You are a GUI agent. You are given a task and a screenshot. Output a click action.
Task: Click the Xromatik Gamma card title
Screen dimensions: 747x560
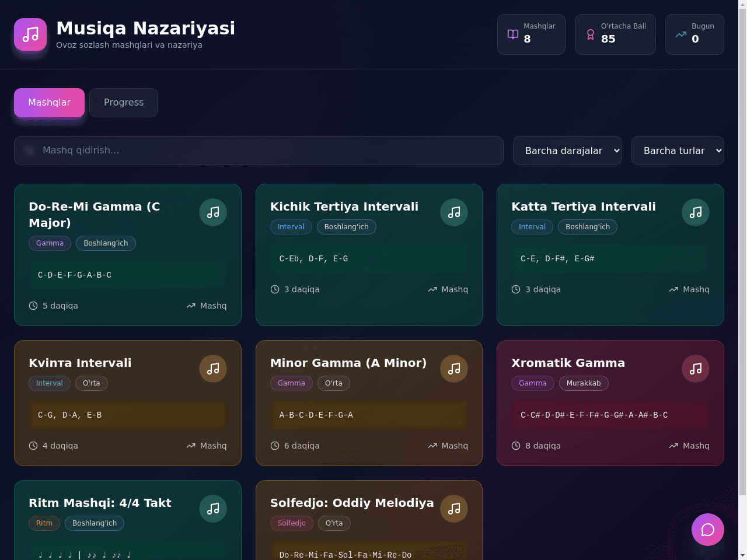pyautogui.click(x=568, y=363)
